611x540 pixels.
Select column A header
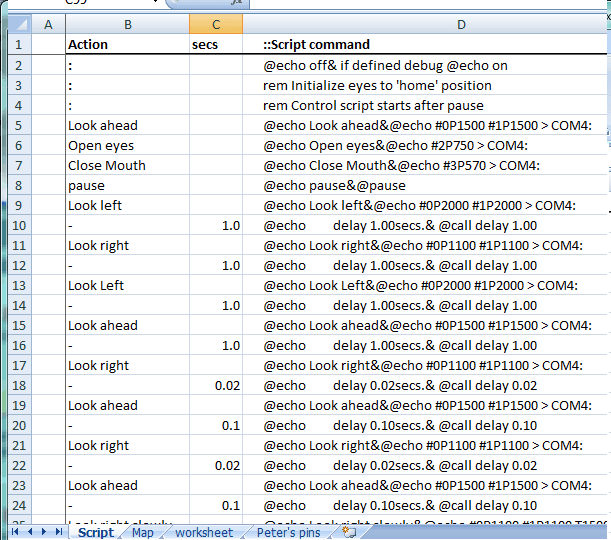point(48,24)
